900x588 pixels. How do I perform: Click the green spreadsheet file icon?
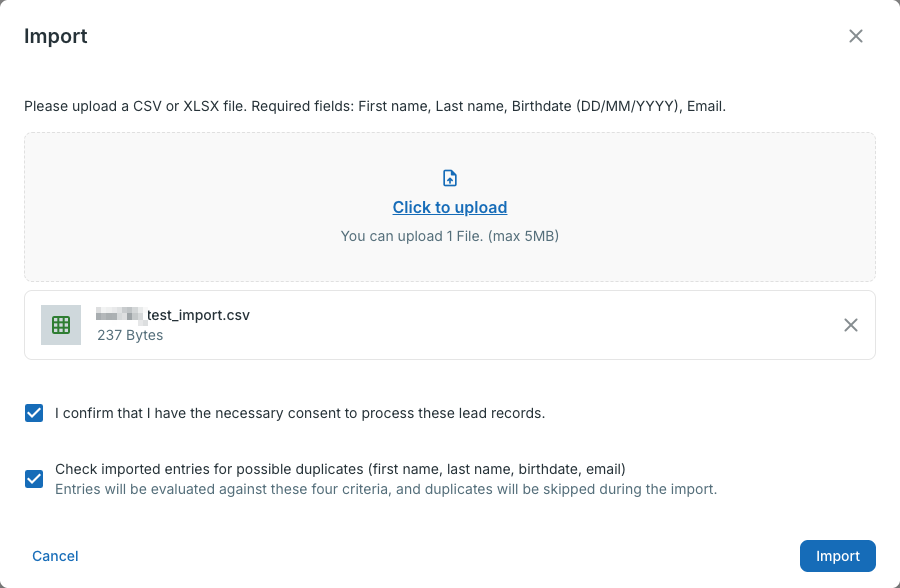(x=61, y=325)
